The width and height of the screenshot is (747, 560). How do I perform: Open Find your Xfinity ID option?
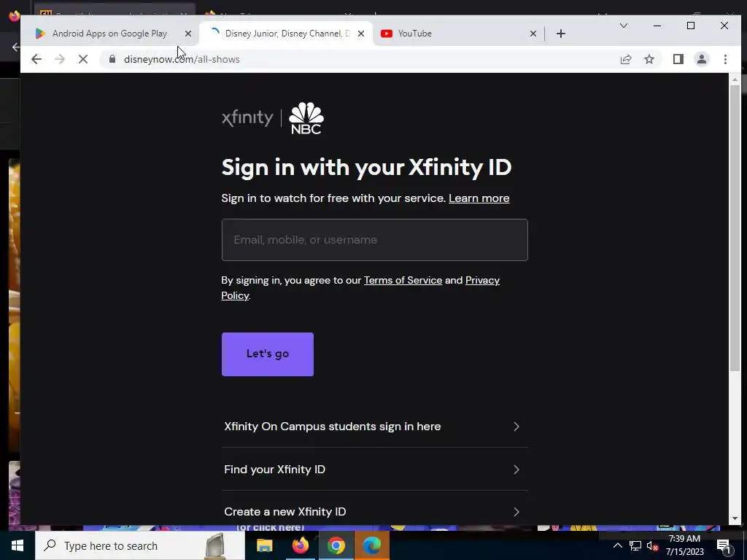374,469
